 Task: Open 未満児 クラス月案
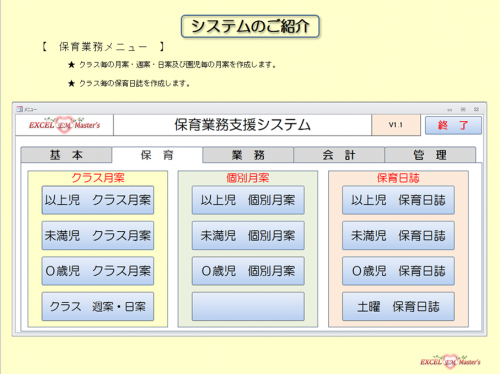[98, 236]
